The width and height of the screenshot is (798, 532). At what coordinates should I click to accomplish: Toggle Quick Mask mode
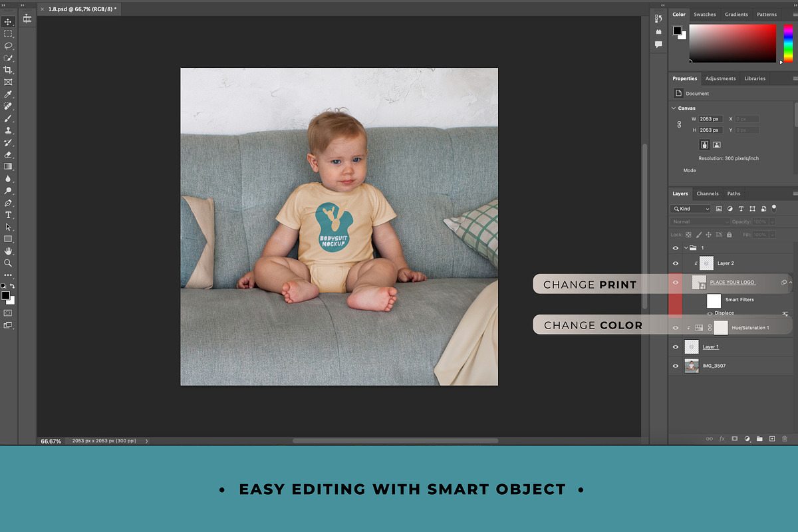(8, 313)
